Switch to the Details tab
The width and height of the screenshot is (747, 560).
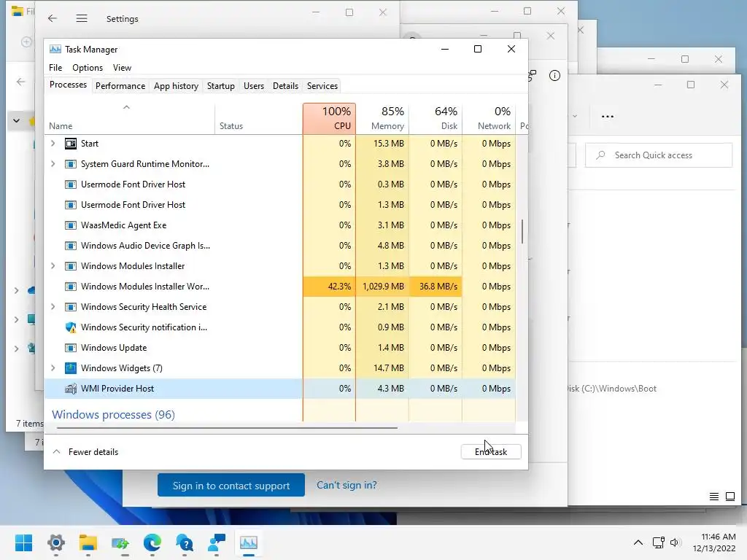[x=285, y=86]
